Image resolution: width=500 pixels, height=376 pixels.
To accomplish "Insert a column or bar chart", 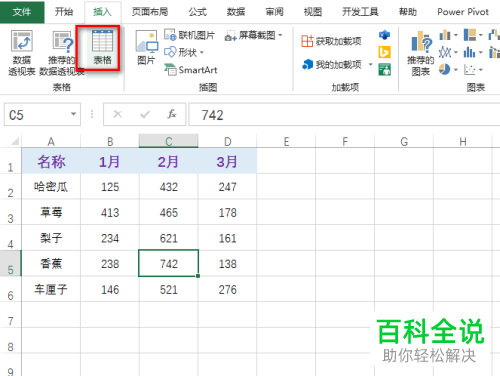I will pos(445,35).
